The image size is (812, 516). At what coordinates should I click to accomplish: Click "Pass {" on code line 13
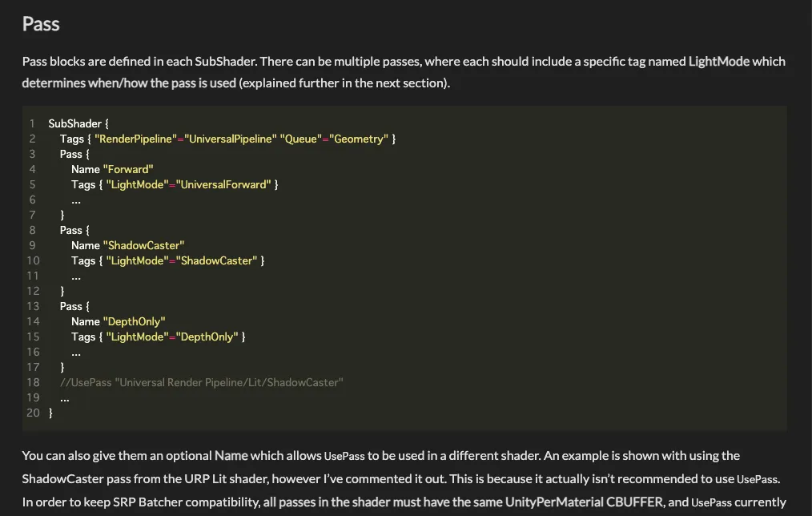(75, 307)
